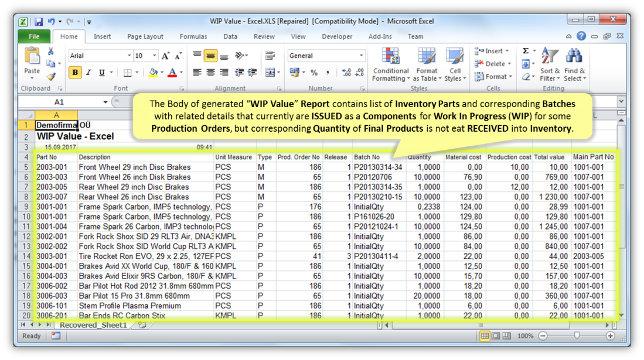This screenshot has height=360, width=644.
Task: Toggle Center horizontal alignment
Action: click(x=211, y=73)
